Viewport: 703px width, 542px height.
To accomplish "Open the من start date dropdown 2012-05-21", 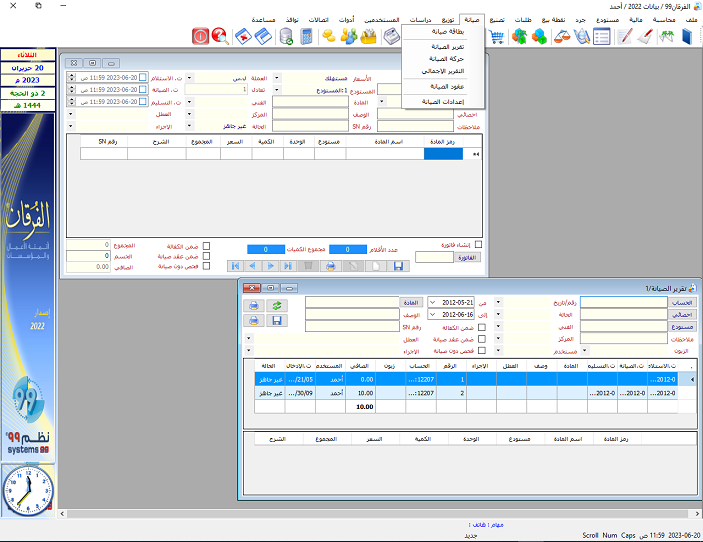I will [432, 301].
